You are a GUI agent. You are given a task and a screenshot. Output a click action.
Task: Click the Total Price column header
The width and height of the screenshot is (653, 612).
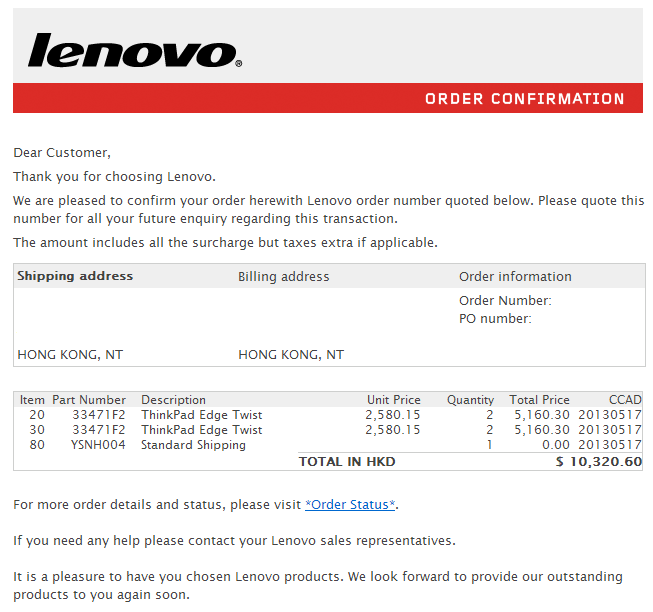(539, 400)
